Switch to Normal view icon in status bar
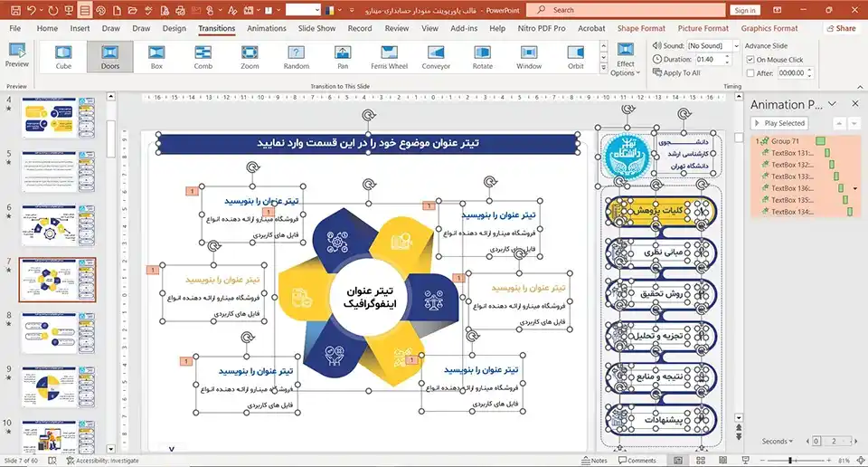Screen dimensions: 868x467 [x=678, y=461]
